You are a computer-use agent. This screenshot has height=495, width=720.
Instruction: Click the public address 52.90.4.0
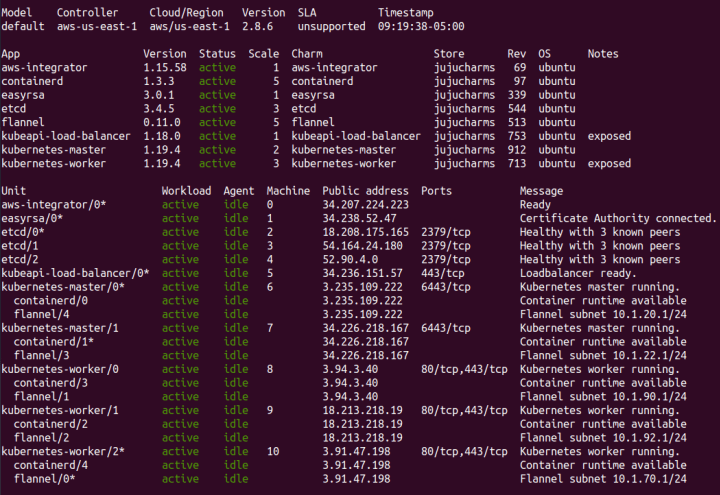click(350, 260)
